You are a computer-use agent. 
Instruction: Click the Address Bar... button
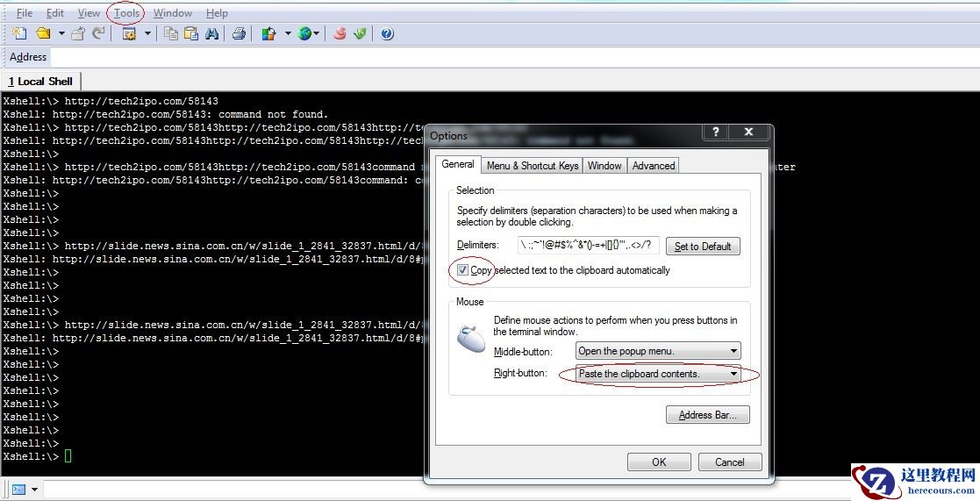(x=707, y=415)
